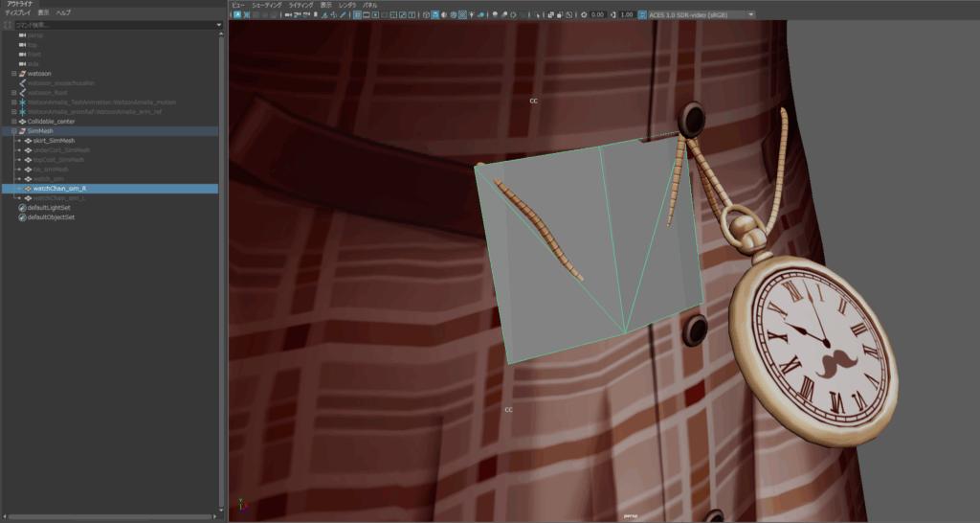Open the シェーディング menu in viewport
980x523 pixels.
267,5
